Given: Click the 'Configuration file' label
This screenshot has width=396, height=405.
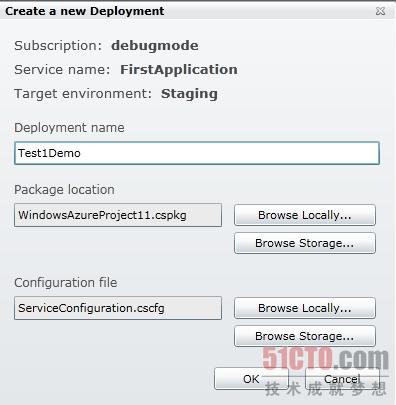Looking at the screenshot, I should [66, 283].
